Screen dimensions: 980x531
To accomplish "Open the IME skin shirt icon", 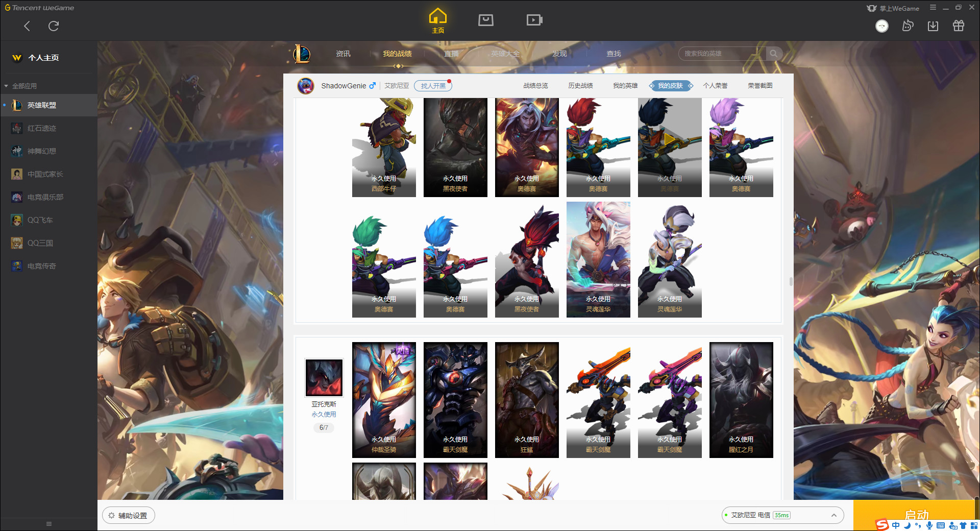I will (x=963, y=525).
